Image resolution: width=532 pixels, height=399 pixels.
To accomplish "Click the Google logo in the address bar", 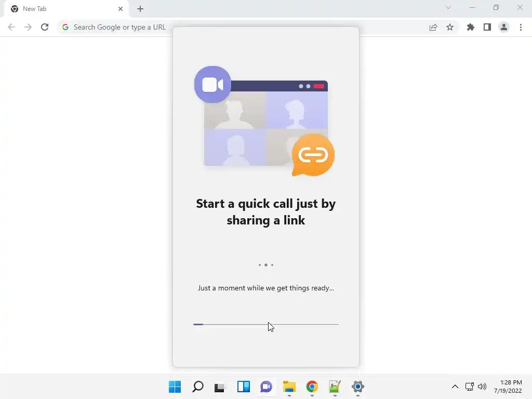I will point(65,27).
